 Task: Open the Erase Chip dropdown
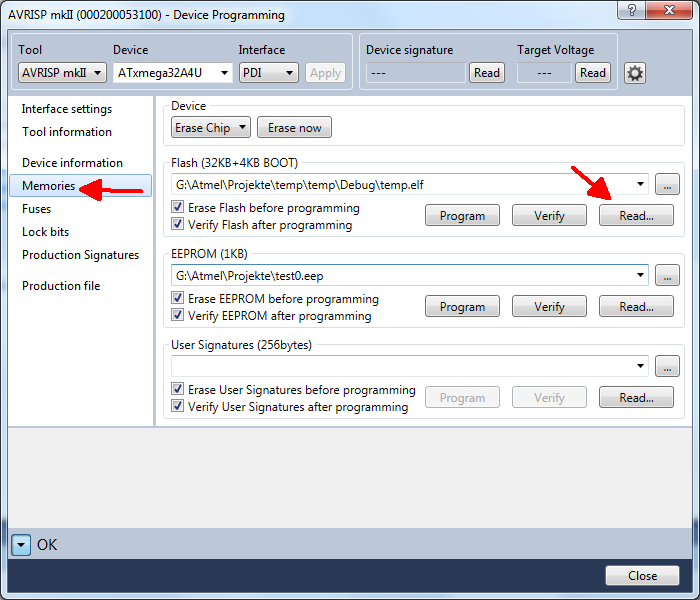point(211,128)
